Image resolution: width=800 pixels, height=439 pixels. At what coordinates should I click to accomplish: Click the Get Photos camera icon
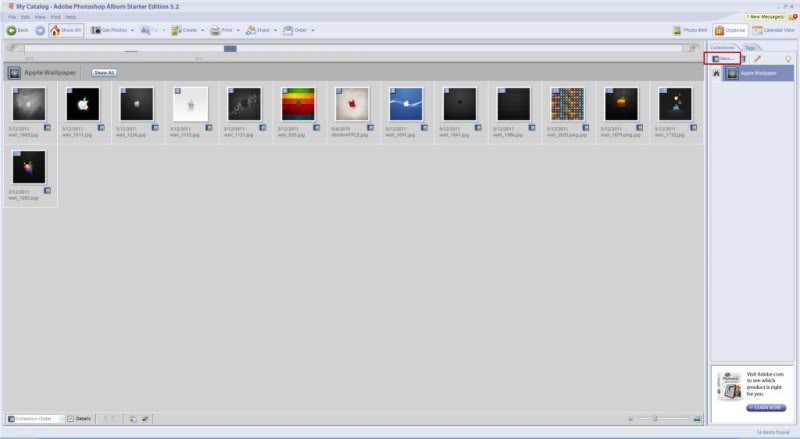tap(96, 30)
